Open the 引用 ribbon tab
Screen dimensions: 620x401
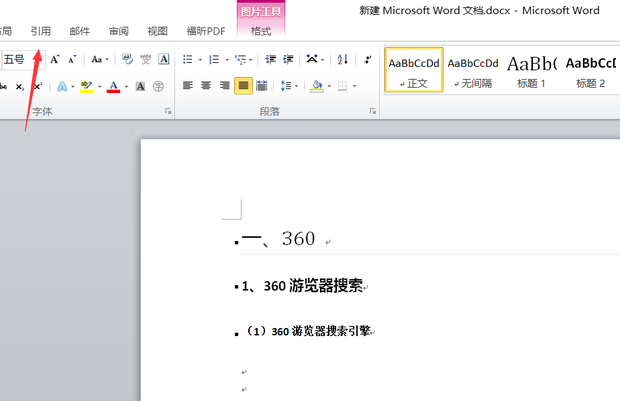click(40, 31)
